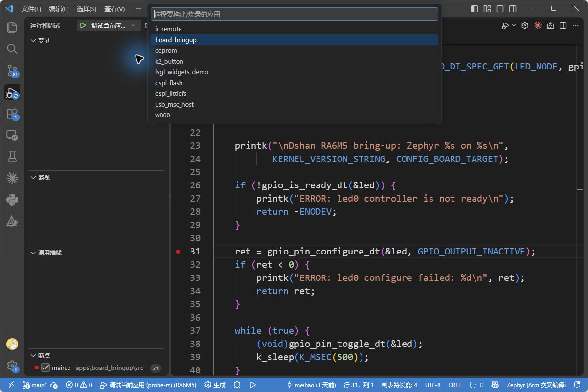Image resolution: width=588 pixels, height=392 pixels.
Task: Open Source Control with 81 changes
Action: pos(12,70)
